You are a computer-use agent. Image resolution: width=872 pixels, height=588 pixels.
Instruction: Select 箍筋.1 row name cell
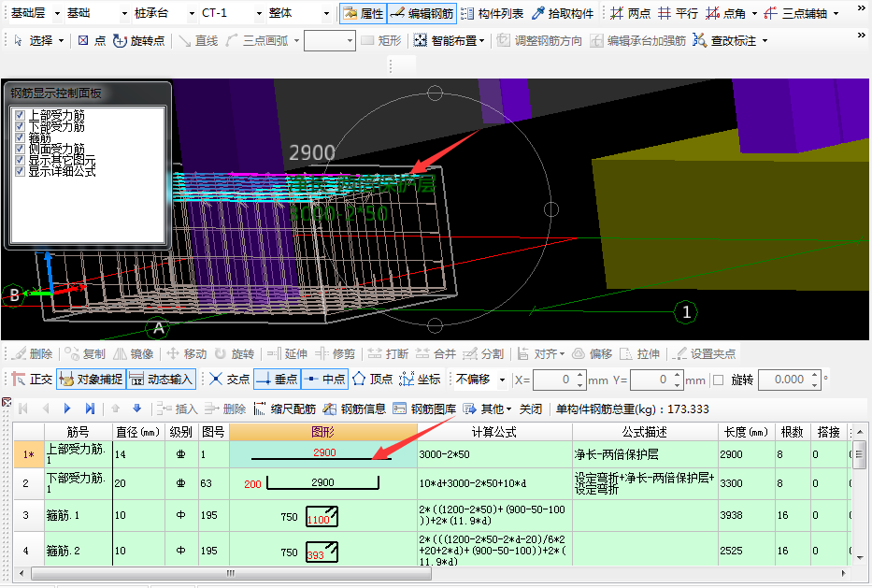point(78,515)
